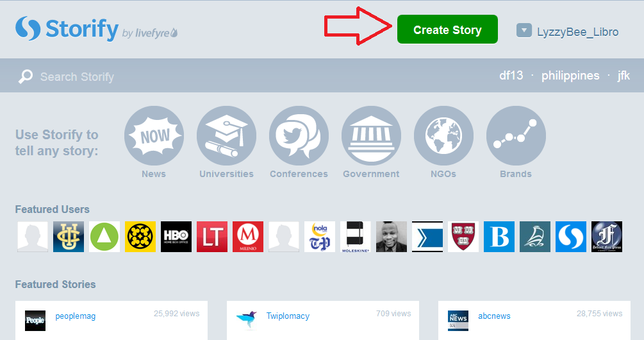Visit the Twiplomacy story author
This screenshot has width=644, height=340.
[288, 316]
